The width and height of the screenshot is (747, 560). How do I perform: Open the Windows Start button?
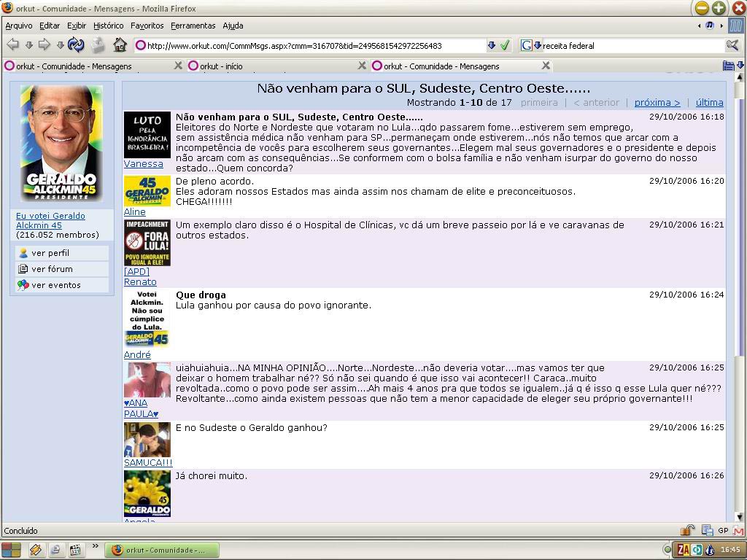10,550
